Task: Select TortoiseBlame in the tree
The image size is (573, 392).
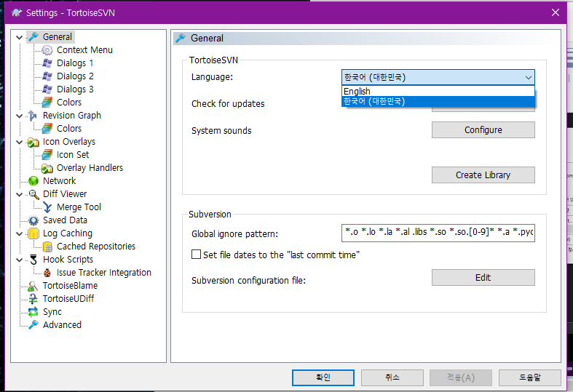Action: [x=70, y=286]
